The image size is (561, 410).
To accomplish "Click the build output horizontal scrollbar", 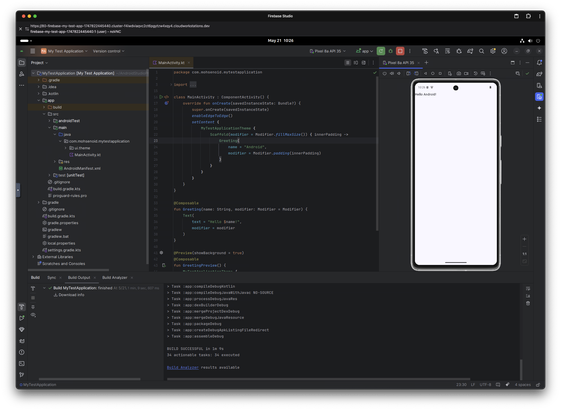I will (x=318, y=379).
